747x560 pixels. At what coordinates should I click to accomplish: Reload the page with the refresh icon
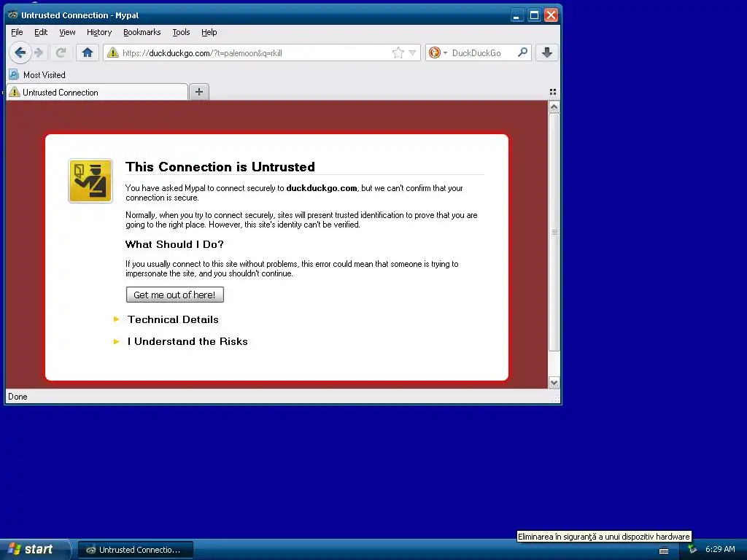click(x=61, y=52)
